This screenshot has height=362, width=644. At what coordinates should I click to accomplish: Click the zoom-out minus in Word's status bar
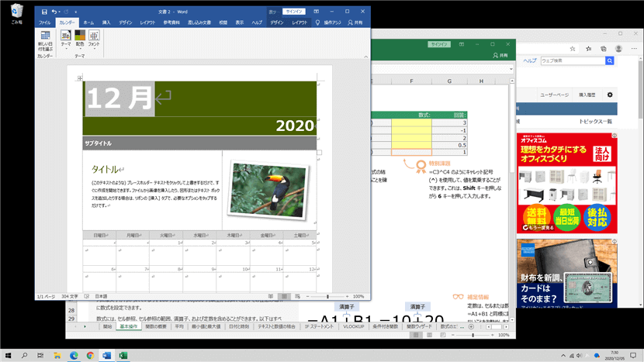[x=307, y=296]
